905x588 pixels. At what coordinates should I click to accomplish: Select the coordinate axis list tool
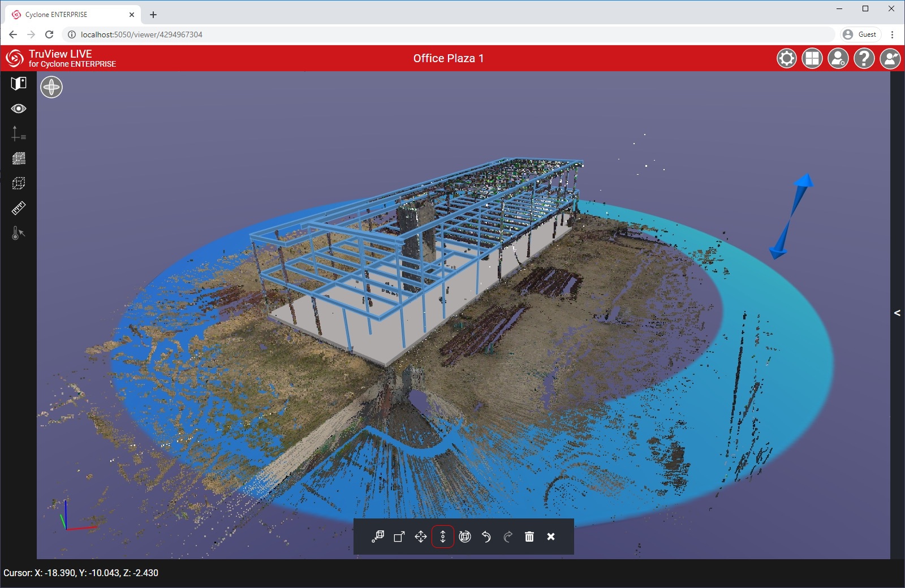19,133
